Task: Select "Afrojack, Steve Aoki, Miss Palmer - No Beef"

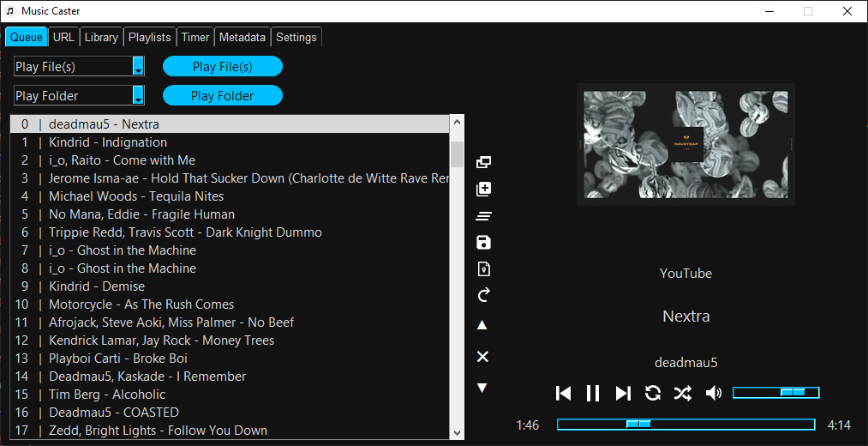Action: point(230,322)
